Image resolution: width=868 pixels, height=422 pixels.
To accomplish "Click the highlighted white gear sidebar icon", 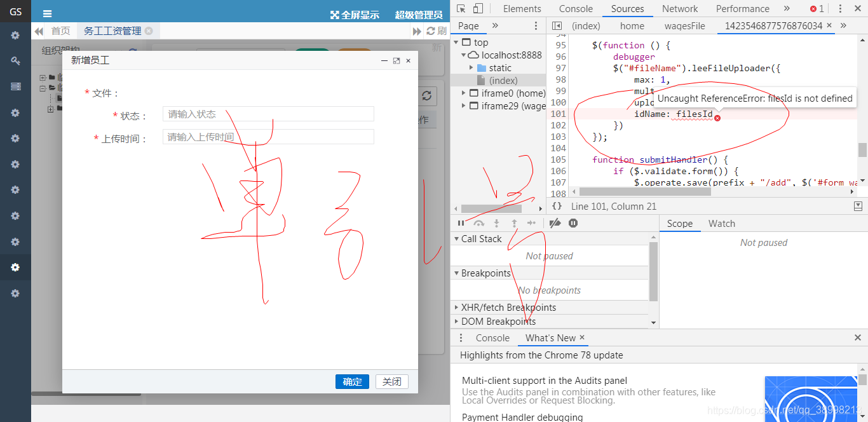I will pos(15,268).
